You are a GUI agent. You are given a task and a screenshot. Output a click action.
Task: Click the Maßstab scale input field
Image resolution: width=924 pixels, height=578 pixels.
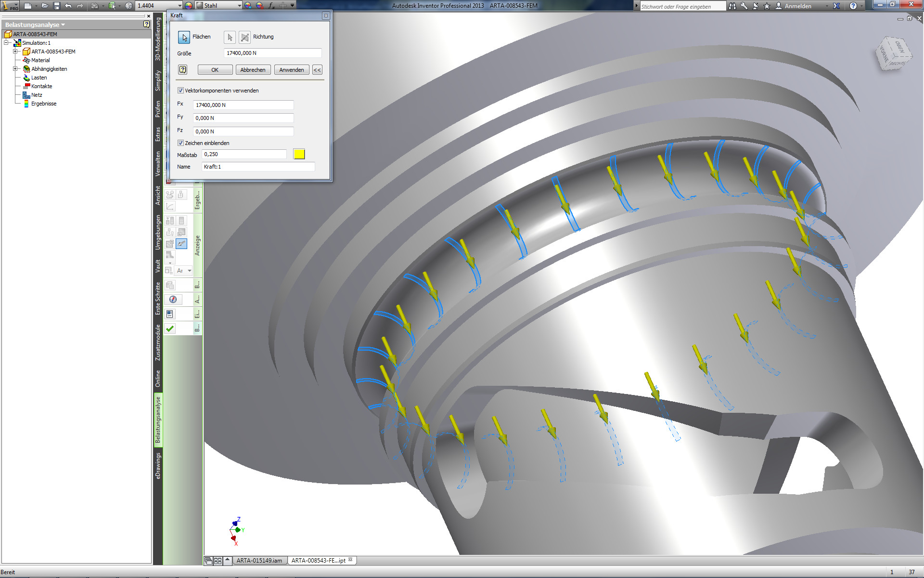tap(244, 154)
